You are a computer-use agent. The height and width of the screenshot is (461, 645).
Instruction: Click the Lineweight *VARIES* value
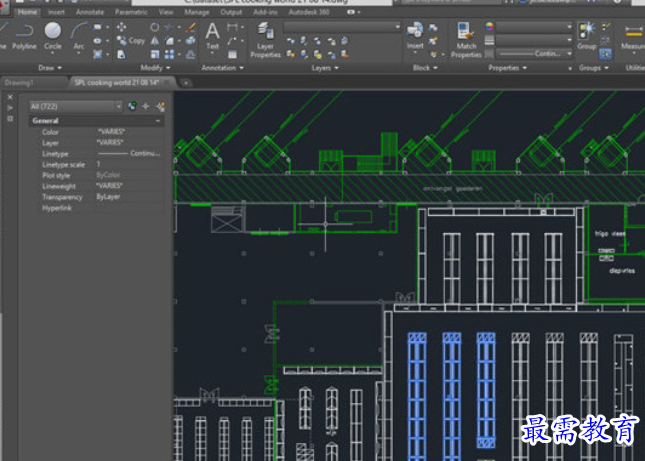tap(110, 186)
